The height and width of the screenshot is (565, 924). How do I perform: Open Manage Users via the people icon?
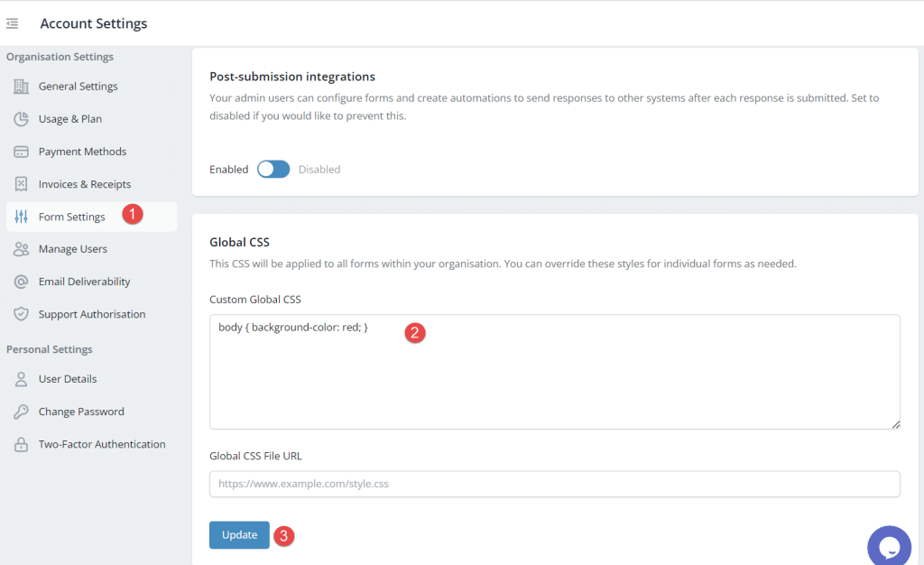click(22, 248)
